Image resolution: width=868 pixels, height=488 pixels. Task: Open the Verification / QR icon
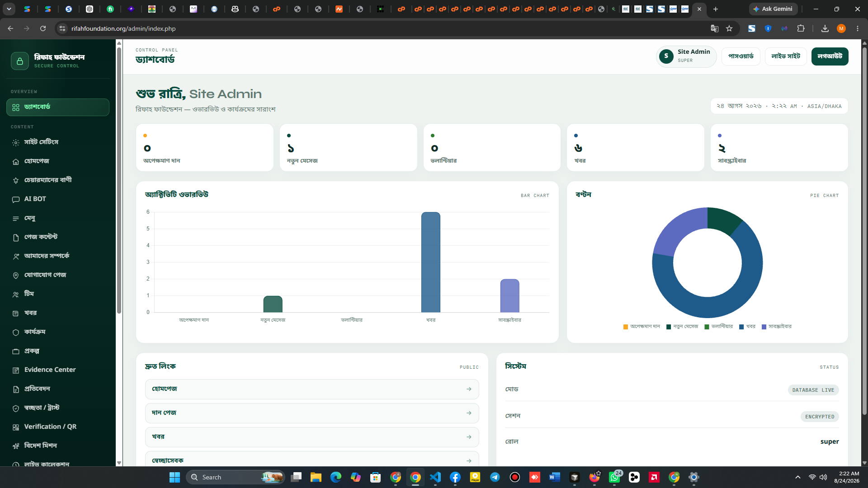tap(16, 427)
